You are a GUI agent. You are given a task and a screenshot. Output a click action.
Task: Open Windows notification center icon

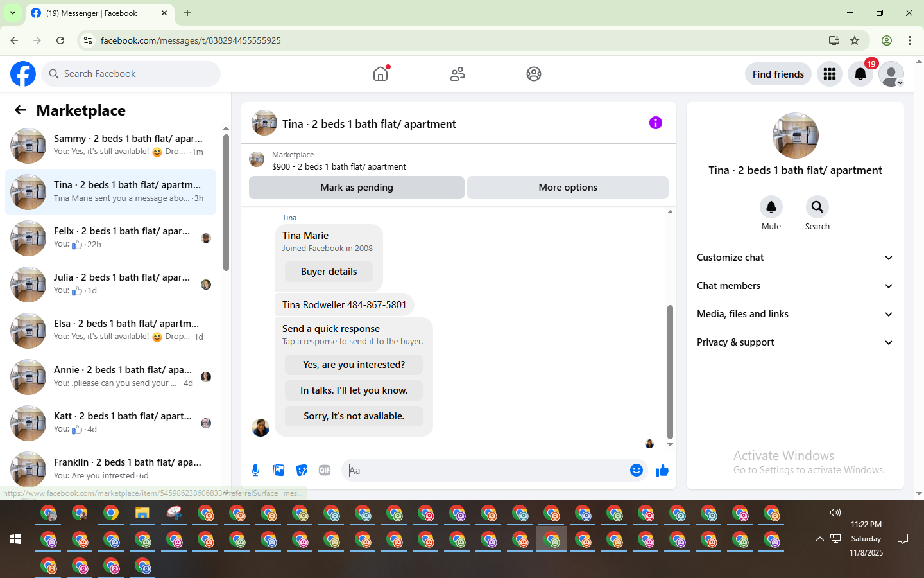903,539
